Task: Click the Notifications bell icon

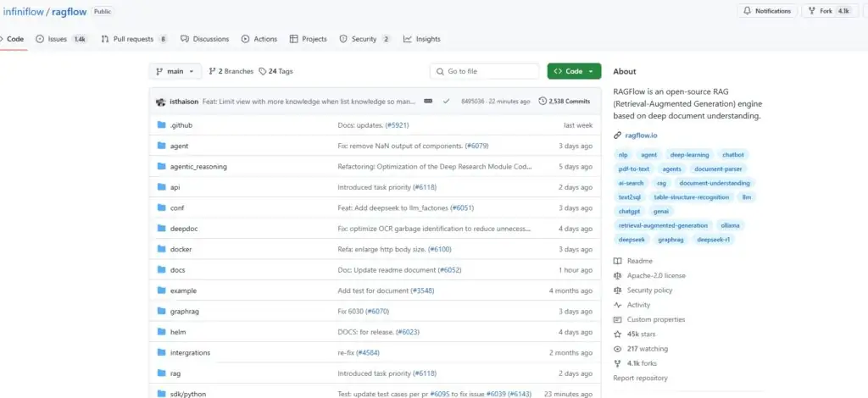Action: tap(747, 11)
